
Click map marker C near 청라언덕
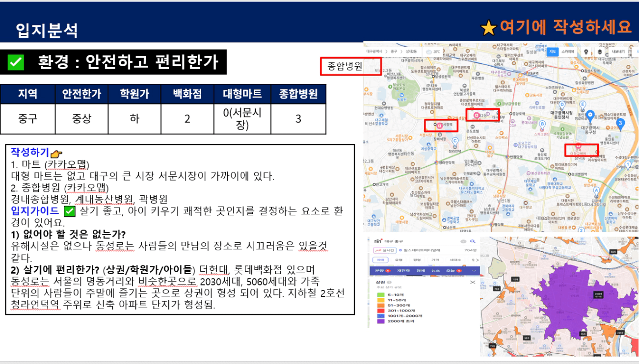click(x=455, y=141)
